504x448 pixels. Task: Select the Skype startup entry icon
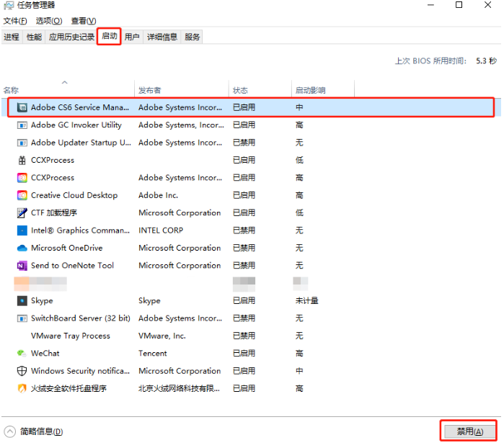(22, 301)
